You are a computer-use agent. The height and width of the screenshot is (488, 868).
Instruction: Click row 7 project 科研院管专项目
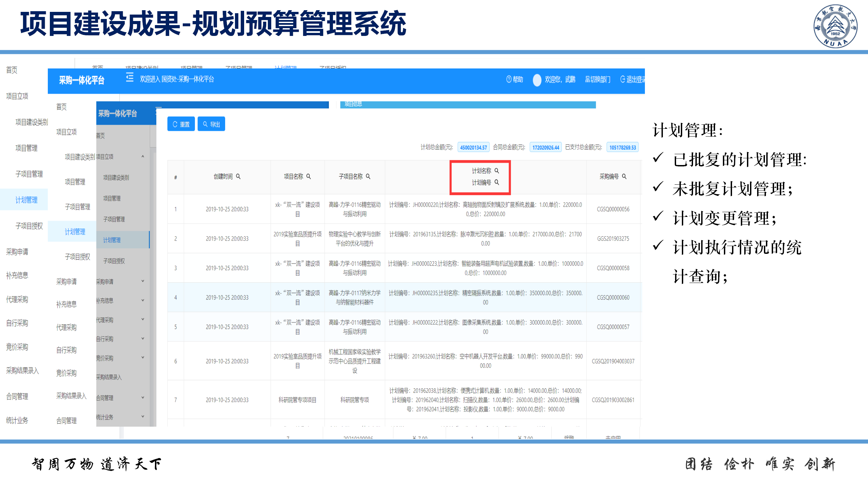pyautogui.click(x=297, y=400)
